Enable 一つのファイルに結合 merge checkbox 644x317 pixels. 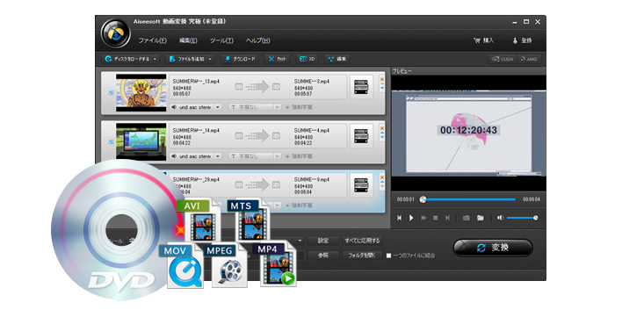(x=388, y=256)
